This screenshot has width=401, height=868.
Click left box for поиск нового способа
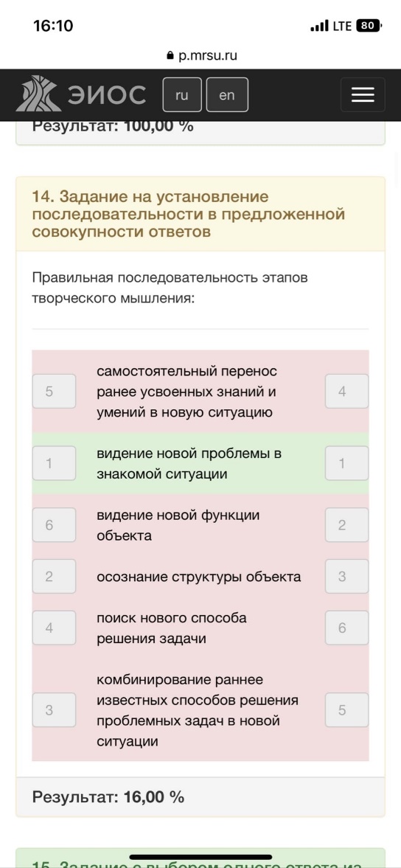click(54, 628)
